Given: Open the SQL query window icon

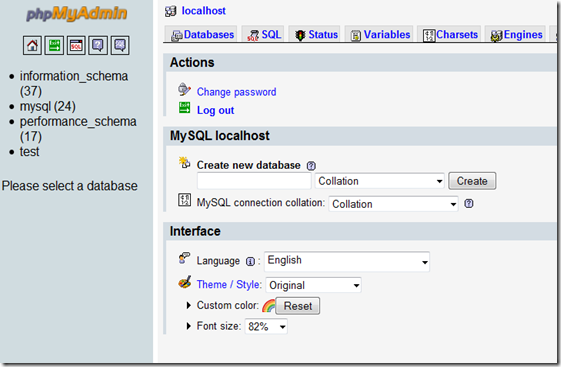Looking at the screenshot, I should [x=76, y=45].
